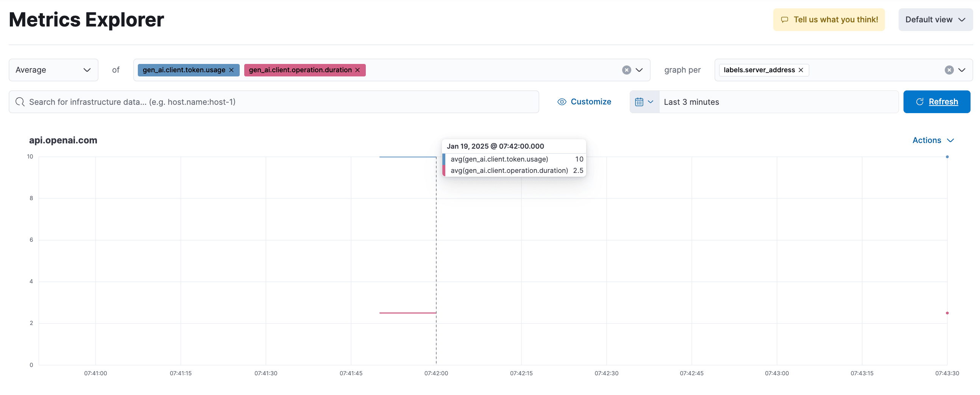This screenshot has height=395, width=980.
Task: Click the refresh circular arrow icon
Action: (x=920, y=101)
